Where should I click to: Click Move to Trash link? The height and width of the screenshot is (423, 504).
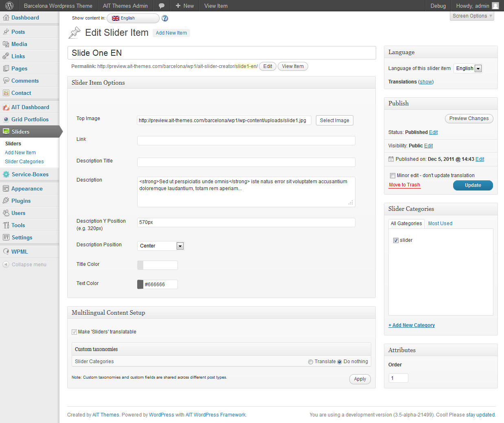(x=404, y=185)
